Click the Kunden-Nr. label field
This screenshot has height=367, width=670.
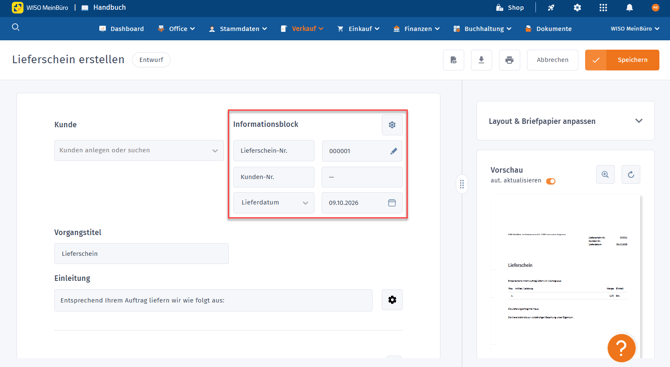274,177
